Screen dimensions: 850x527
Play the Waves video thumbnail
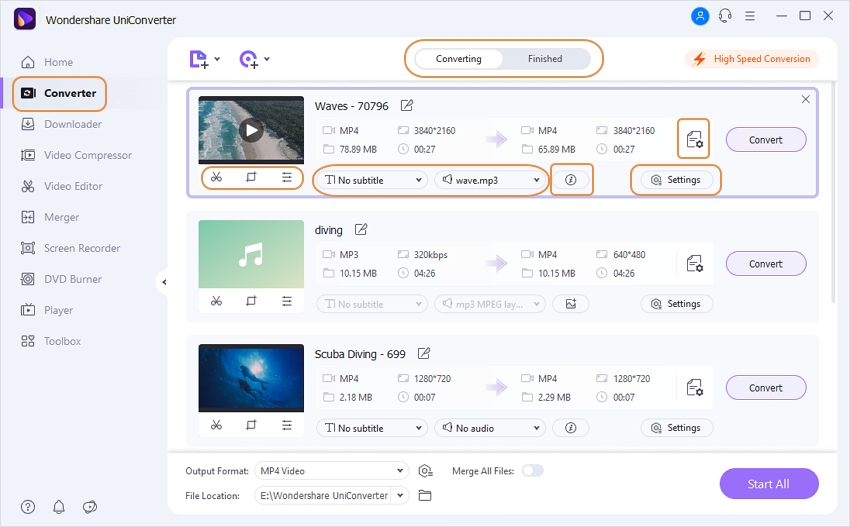(x=251, y=130)
